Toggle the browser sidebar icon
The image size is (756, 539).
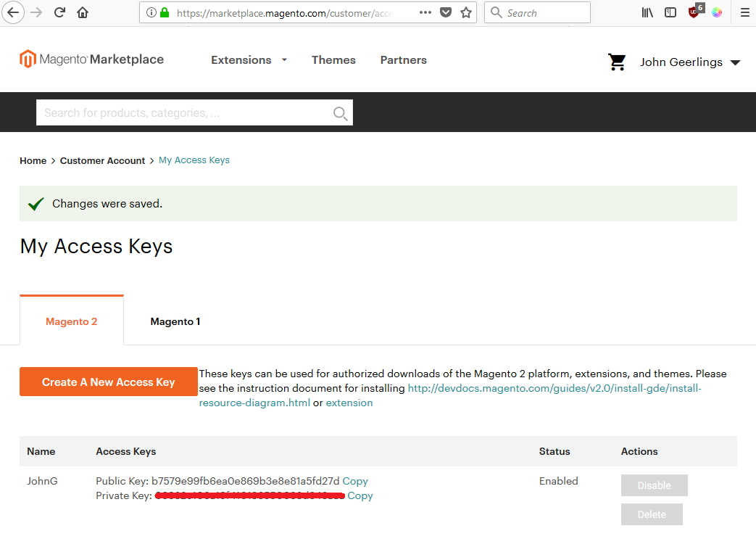coord(670,12)
